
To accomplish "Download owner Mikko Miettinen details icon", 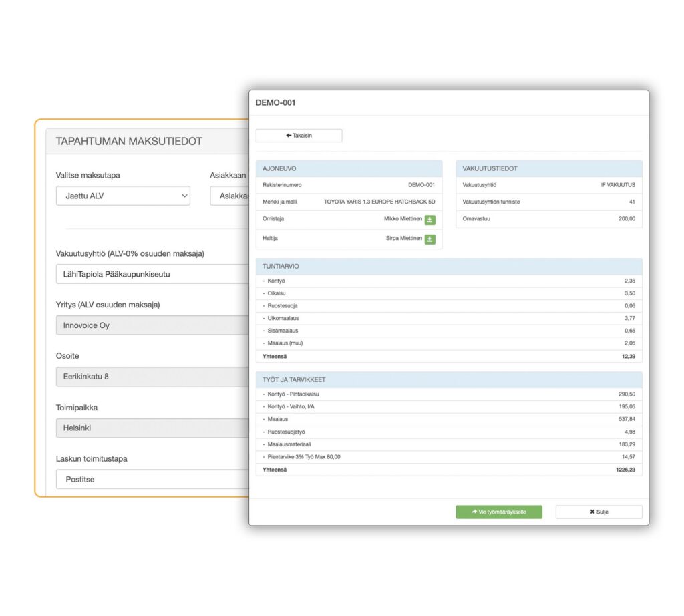I will pyautogui.click(x=430, y=220).
